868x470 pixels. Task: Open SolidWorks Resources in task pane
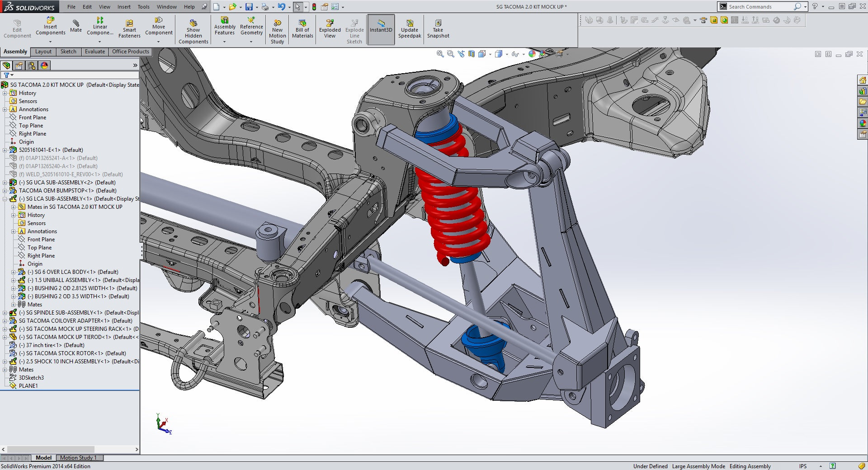[x=863, y=80]
